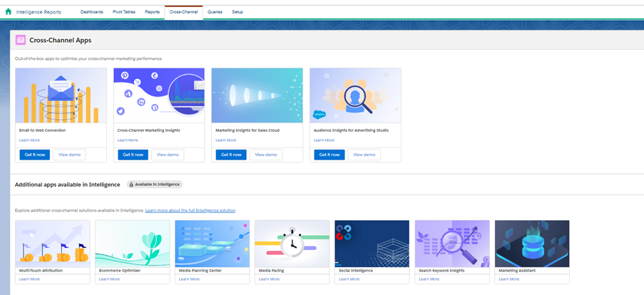The height and width of the screenshot is (295, 644).
Task: Click the Available in Intelligence badge
Action: click(155, 185)
